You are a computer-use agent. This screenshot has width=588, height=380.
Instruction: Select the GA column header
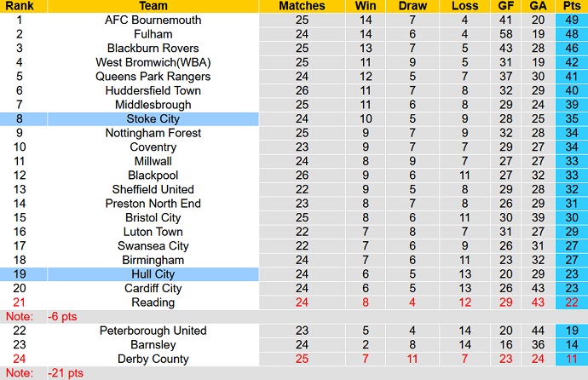(x=537, y=6)
